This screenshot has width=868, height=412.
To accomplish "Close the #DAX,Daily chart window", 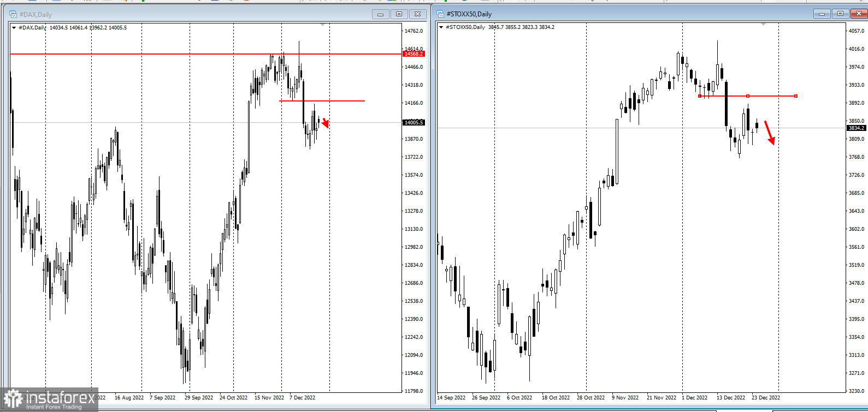I will tap(417, 14).
